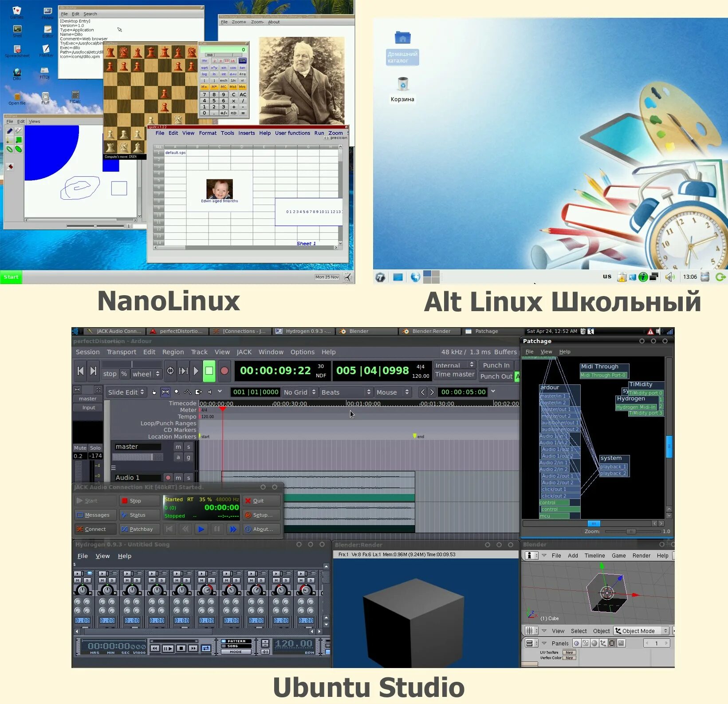Open web browser globe in Alt Linux taskbar
Viewport: 728px width, 704px height.
tap(415, 277)
